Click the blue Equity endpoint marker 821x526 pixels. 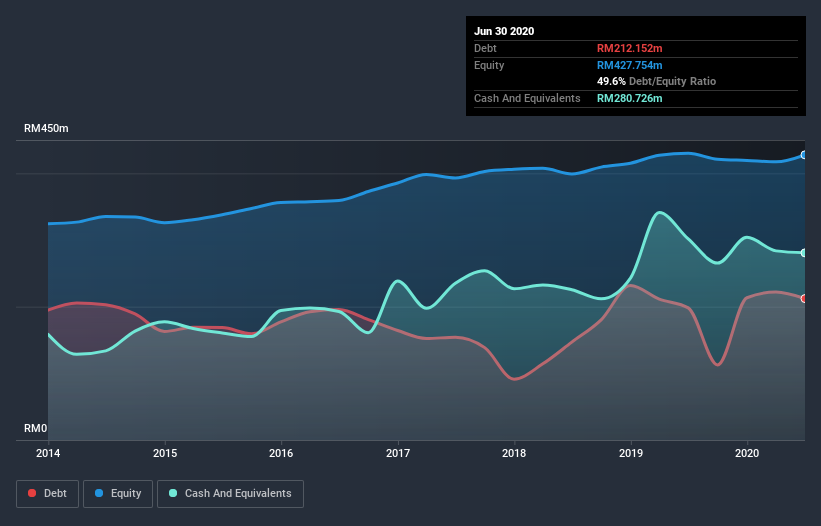(804, 155)
